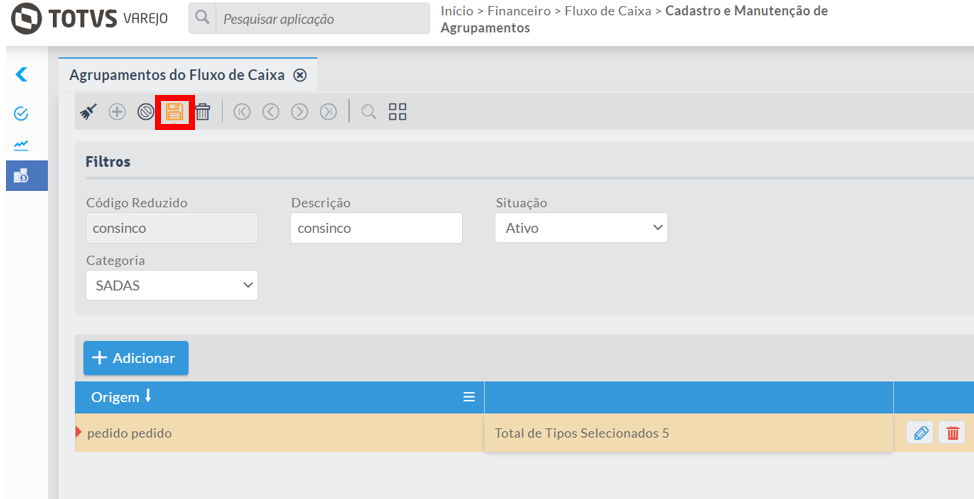The width and height of the screenshot is (974, 499).
Task: Close the Agrupamentos do Fluxo de Caixa tab
Action: tap(300, 75)
